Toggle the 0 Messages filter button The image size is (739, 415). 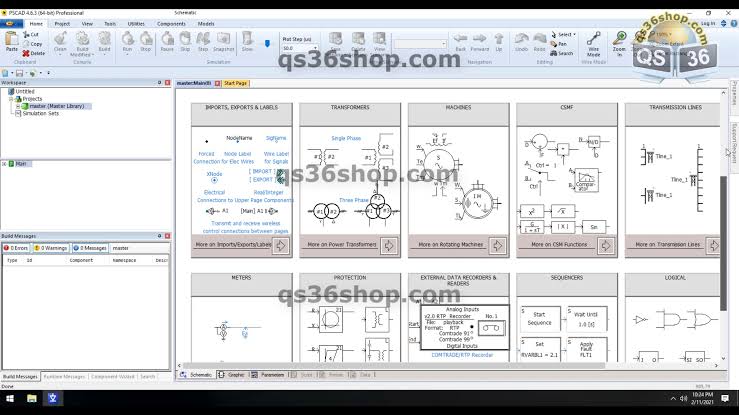pyautogui.click(x=90, y=248)
